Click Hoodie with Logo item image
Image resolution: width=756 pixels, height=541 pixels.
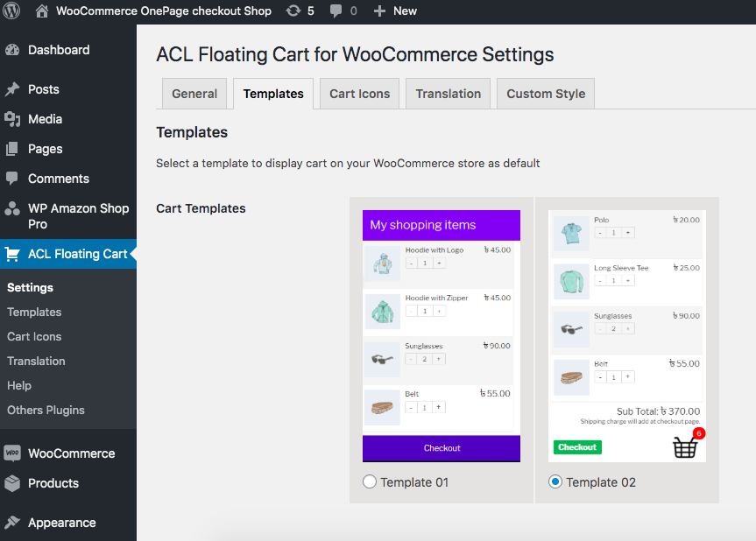(x=382, y=263)
